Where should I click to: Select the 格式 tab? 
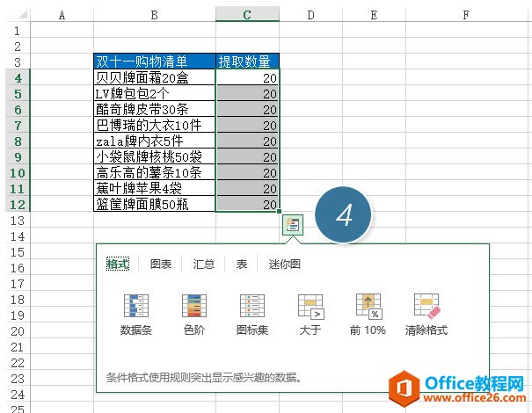click(x=118, y=264)
